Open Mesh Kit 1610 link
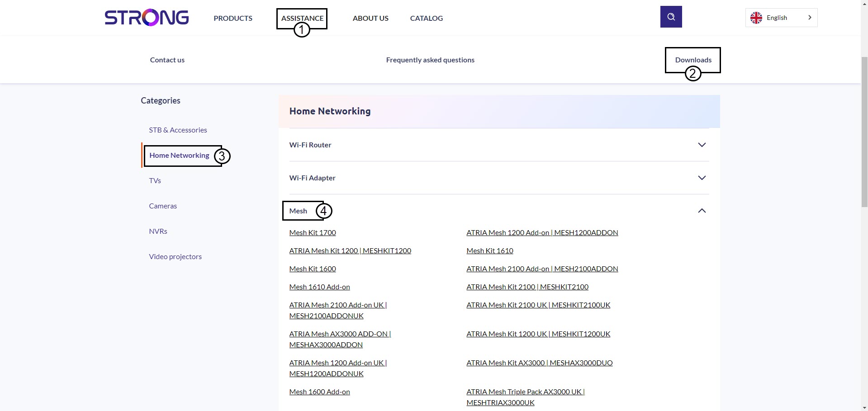This screenshot has width=868, height=411. pos(489,250)
